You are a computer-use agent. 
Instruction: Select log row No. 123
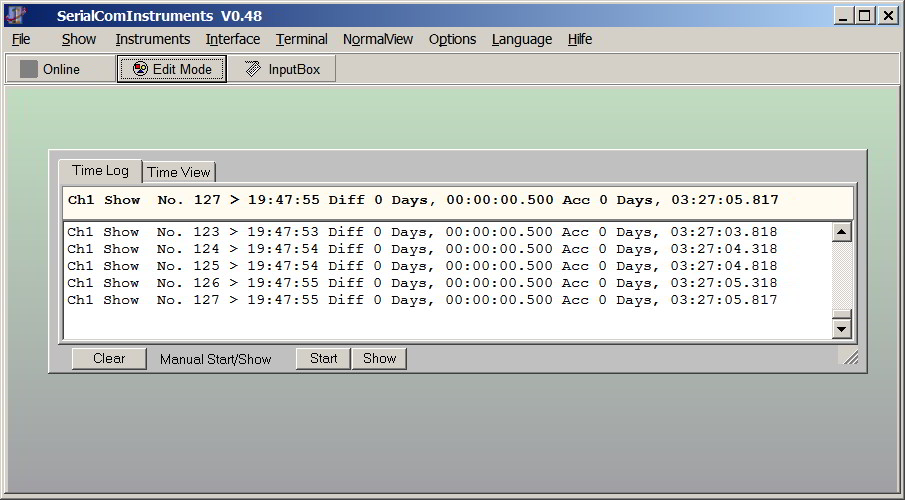pyautogui.click(x=422, y=232)
